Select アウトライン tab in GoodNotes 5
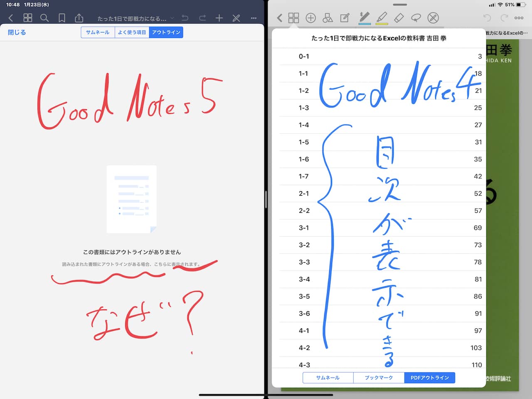Screen dimensions: 532x399 point(166,32)
